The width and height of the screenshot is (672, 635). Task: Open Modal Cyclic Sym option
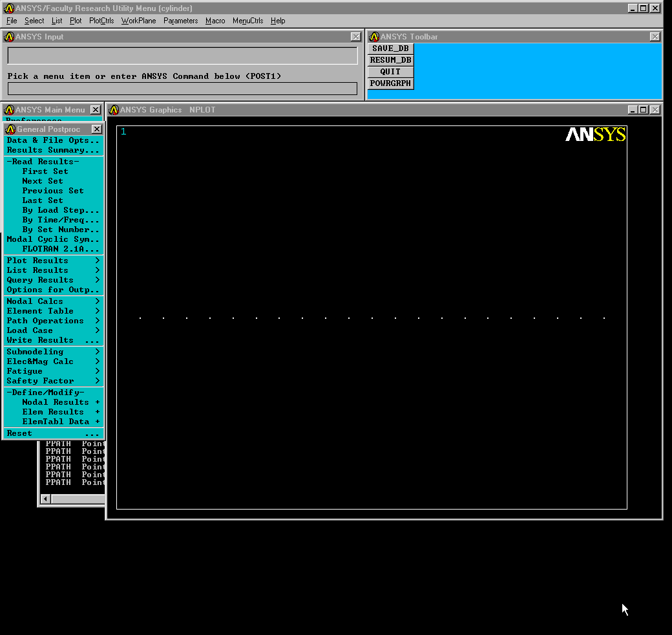[53, 239]
